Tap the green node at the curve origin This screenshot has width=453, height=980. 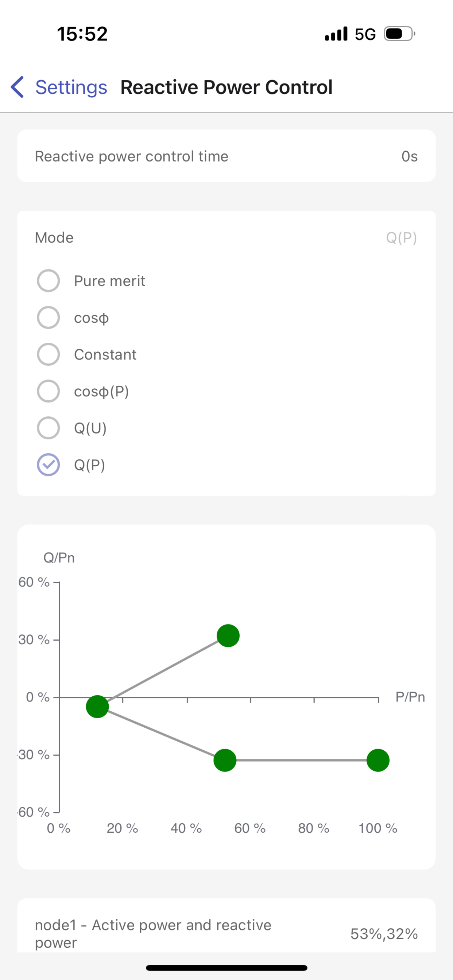(97, 707)
